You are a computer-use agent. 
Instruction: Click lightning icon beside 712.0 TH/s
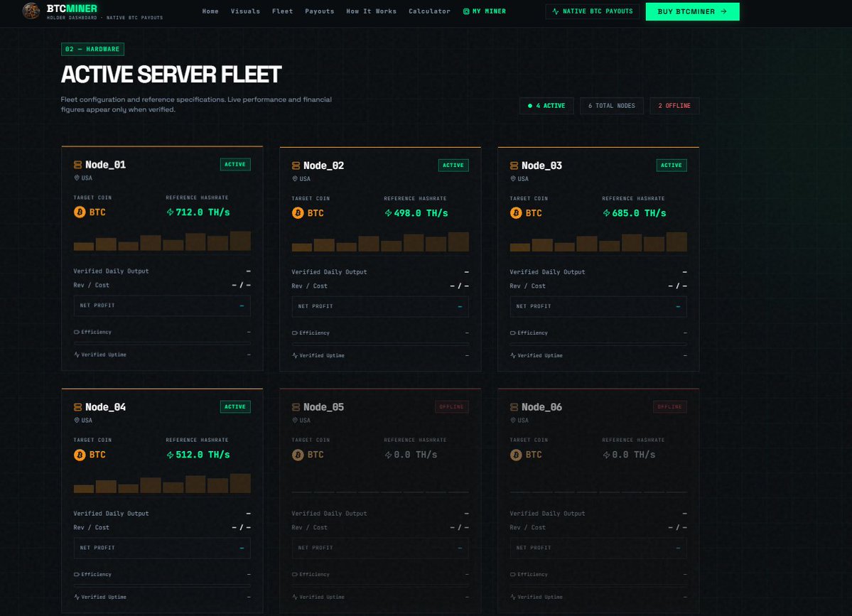tap(170, 212)
